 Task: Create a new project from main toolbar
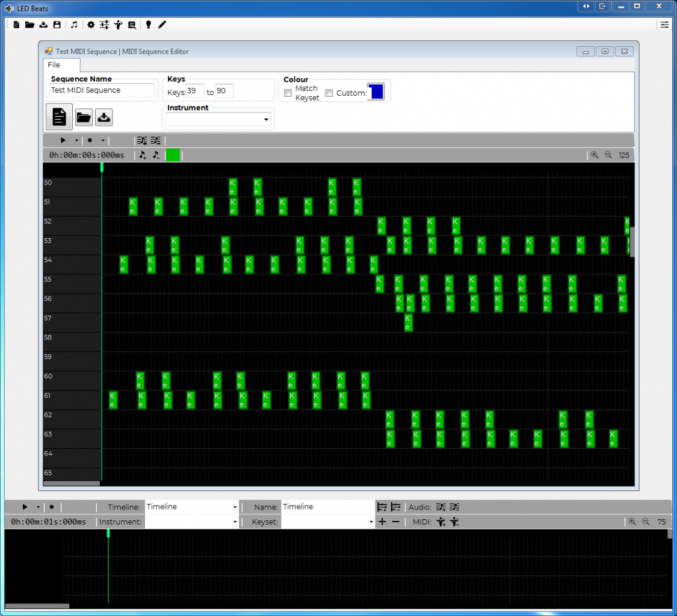16,25
